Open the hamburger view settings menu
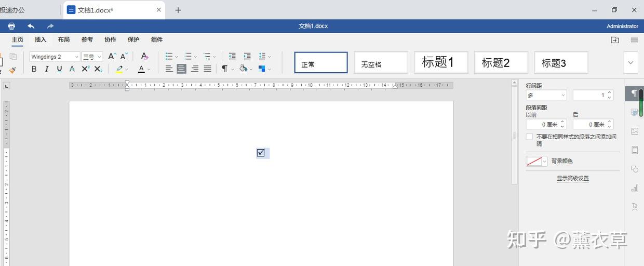 634,40
